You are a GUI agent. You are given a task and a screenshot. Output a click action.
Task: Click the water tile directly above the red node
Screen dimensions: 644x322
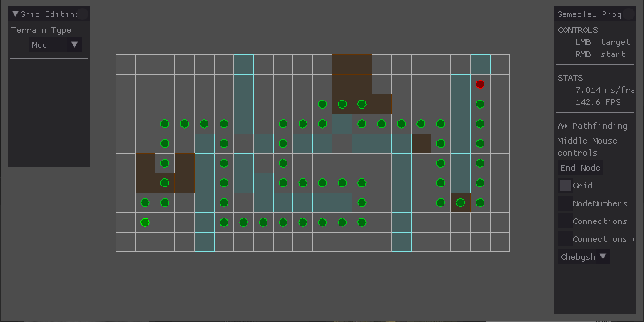pyautogui.click(x=480, y=64)
